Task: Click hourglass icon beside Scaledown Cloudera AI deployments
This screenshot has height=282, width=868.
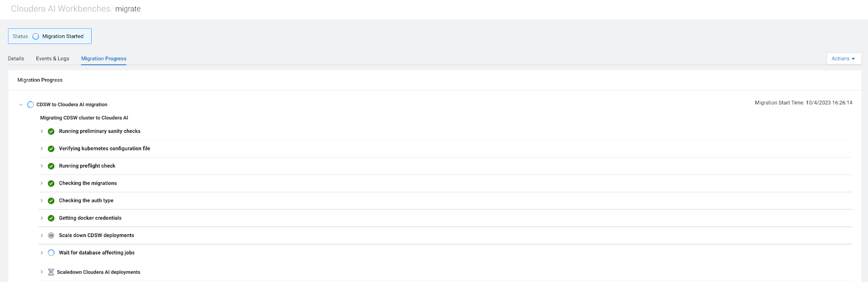Action: click(x=51, y=272)
